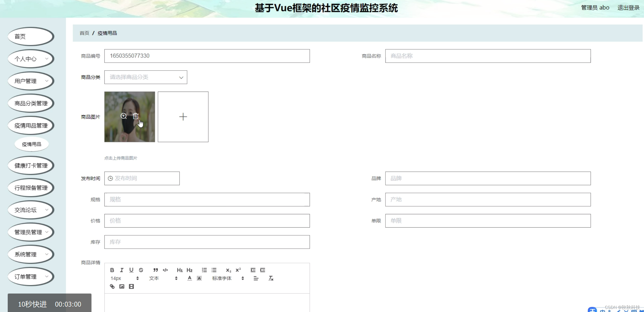Delete the uploaded mask product image
This screenshot has height=312, width=644.
[135, 116]
